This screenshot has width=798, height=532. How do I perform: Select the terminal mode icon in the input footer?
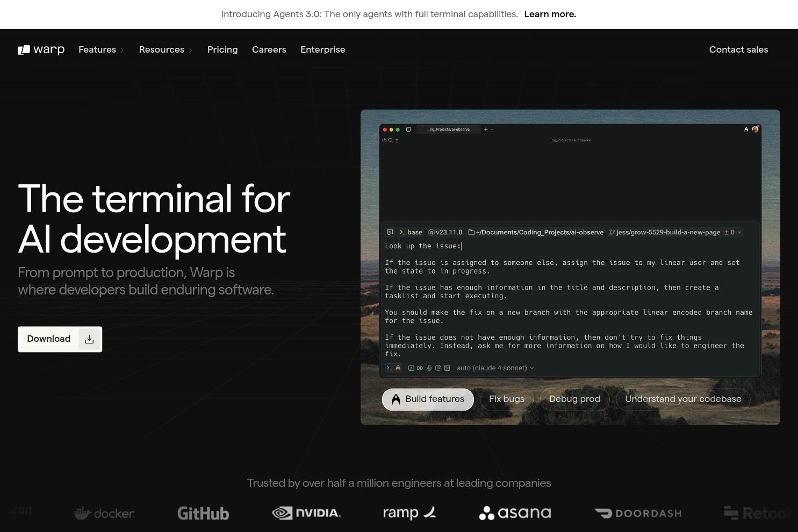[x=390, y=368]
